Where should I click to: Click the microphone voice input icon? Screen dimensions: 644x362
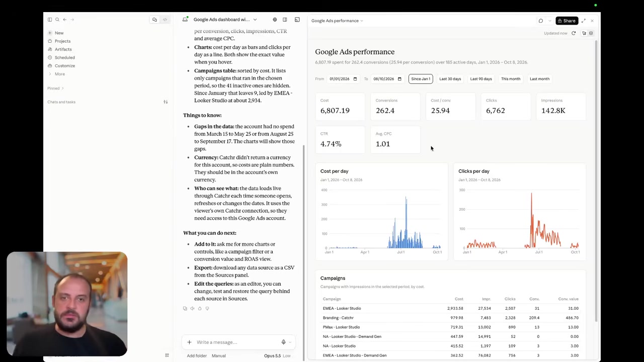click(283, 342)
